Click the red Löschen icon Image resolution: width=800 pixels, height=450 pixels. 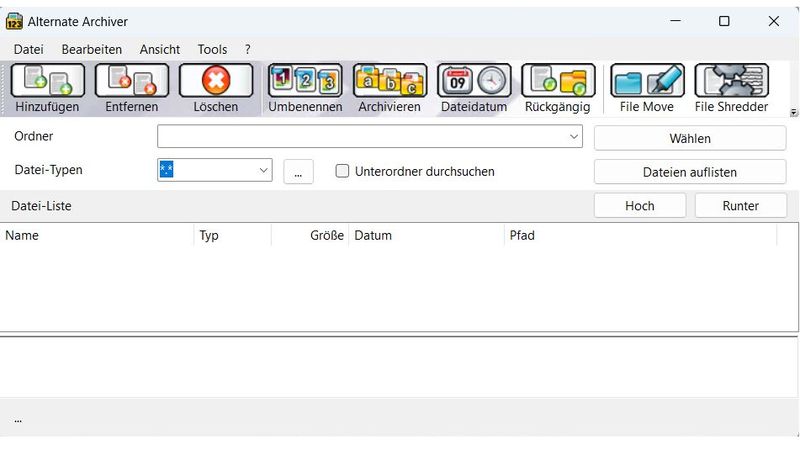pyautogui.click(x=216, y=81)
